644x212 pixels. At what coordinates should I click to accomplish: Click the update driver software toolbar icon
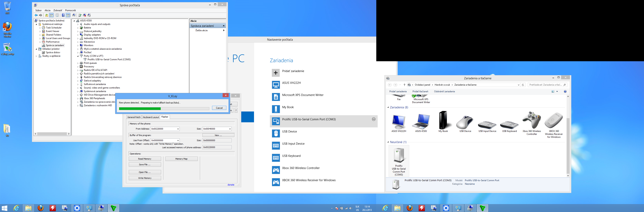pos(80,15)
